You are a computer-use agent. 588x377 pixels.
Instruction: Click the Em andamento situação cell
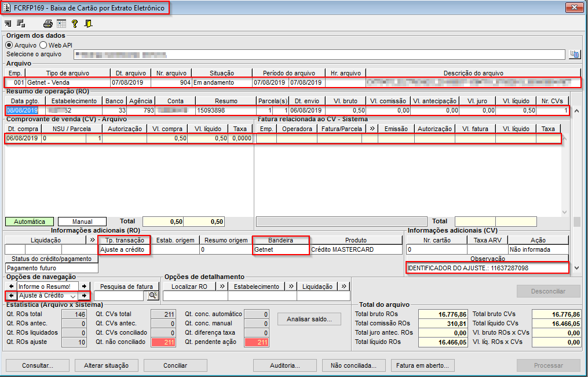[x=221, y=82]
